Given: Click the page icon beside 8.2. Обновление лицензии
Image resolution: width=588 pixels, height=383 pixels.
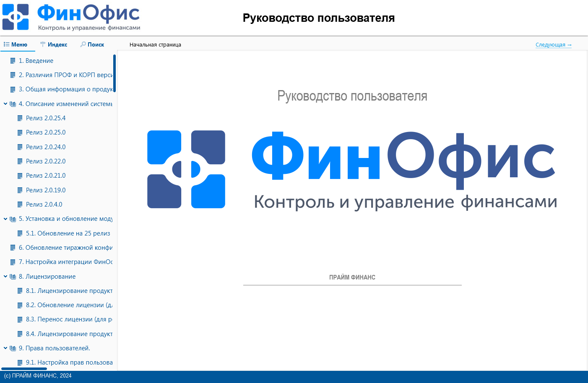Looking at the screenshot, I should click(x=20, y=305).
